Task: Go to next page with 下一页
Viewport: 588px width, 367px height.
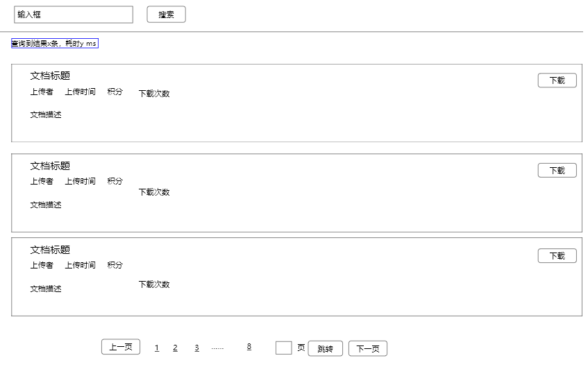Action: point(367,348)
